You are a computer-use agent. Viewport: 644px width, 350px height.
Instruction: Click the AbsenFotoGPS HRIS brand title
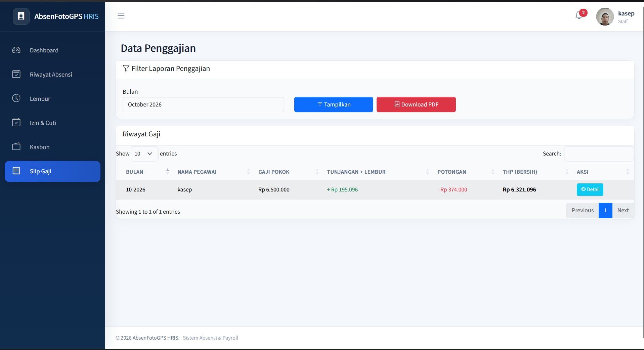click(67, 16)
